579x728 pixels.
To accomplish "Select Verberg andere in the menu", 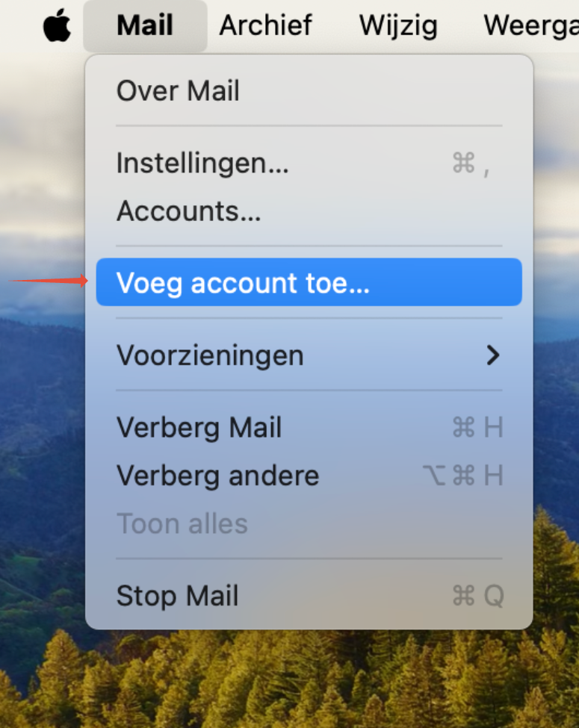I will (309, 476).
